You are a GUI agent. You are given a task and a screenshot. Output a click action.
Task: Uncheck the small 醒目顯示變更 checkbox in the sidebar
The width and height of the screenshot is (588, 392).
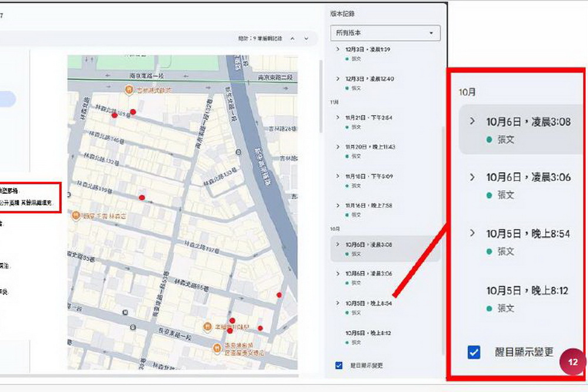(x=339, y=365)
